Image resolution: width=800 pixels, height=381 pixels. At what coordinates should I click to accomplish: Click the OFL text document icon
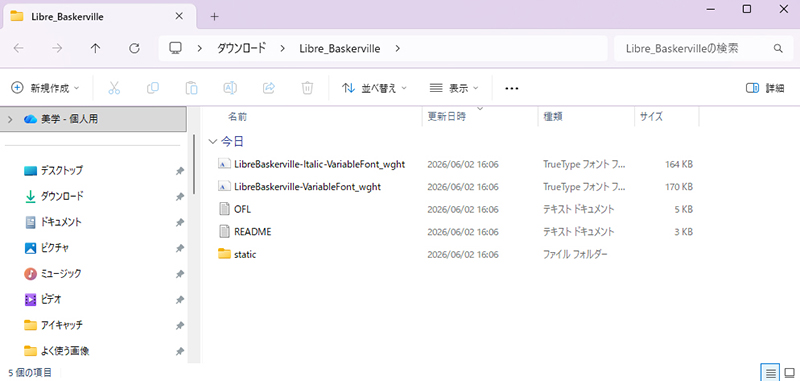(x=224, y=209)
